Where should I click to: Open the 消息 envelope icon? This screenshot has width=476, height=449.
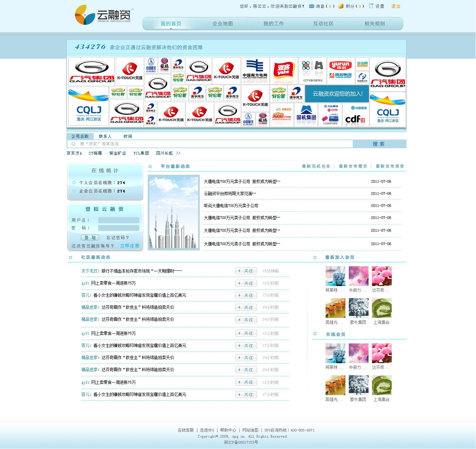(x=312, y=6)
